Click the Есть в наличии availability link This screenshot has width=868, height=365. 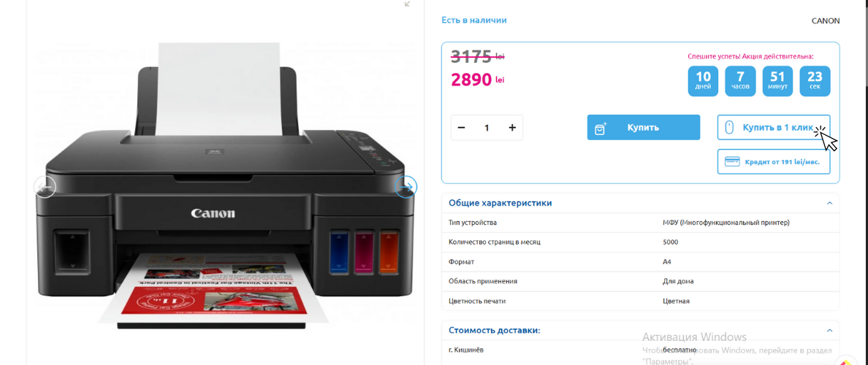click(x=474, y=20)
